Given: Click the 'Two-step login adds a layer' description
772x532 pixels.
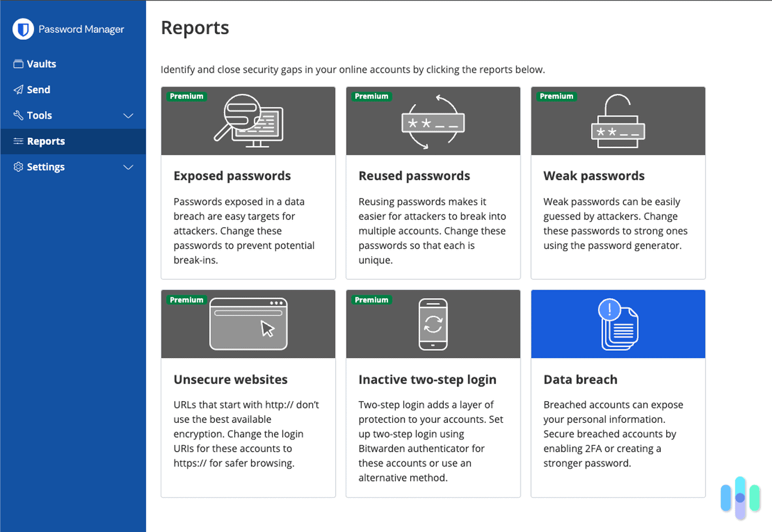Looking at the screenshot, I should coord(431,441).
